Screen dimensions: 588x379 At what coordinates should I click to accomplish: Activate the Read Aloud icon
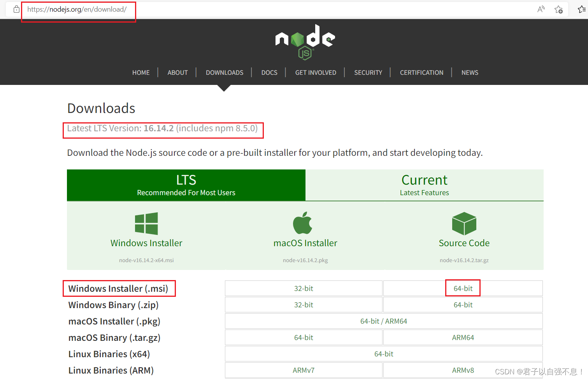(541, 9)
